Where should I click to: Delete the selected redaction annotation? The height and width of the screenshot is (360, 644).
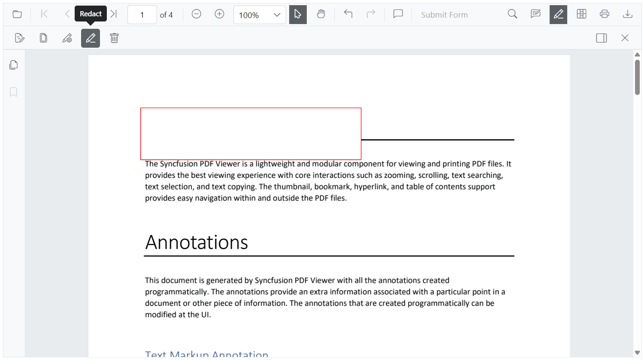pyautogui.click(x=114, y=38)
